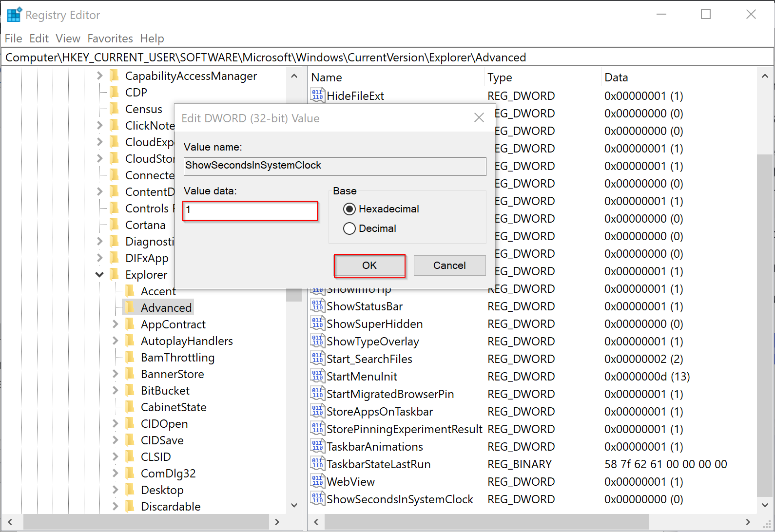Click the registry path address bar

[387, 57]
